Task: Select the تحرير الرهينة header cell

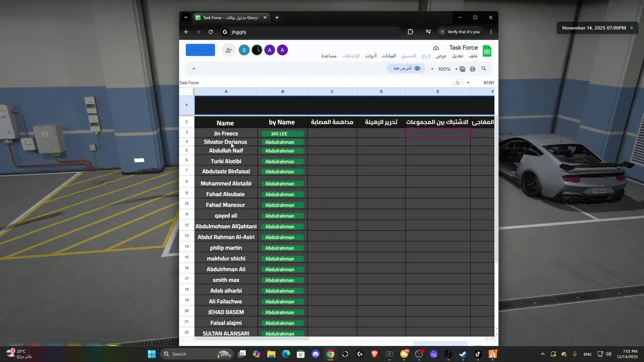Action: tap(381, 122)
